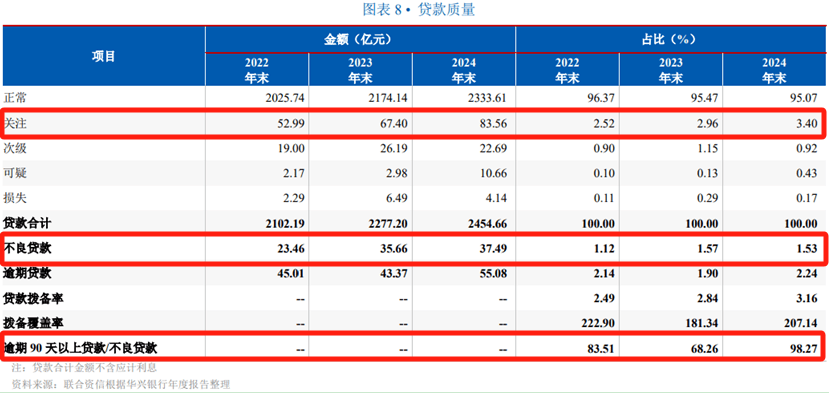Viewport: 829px width, 393px height.
Task: Select the 正常 row label
Action: 15,98
